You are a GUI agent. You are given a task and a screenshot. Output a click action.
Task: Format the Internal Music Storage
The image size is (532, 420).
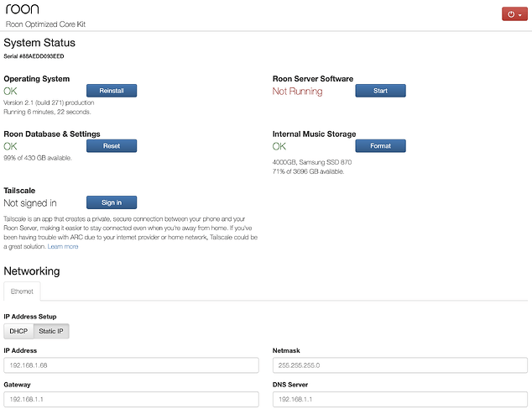[380, 146]
